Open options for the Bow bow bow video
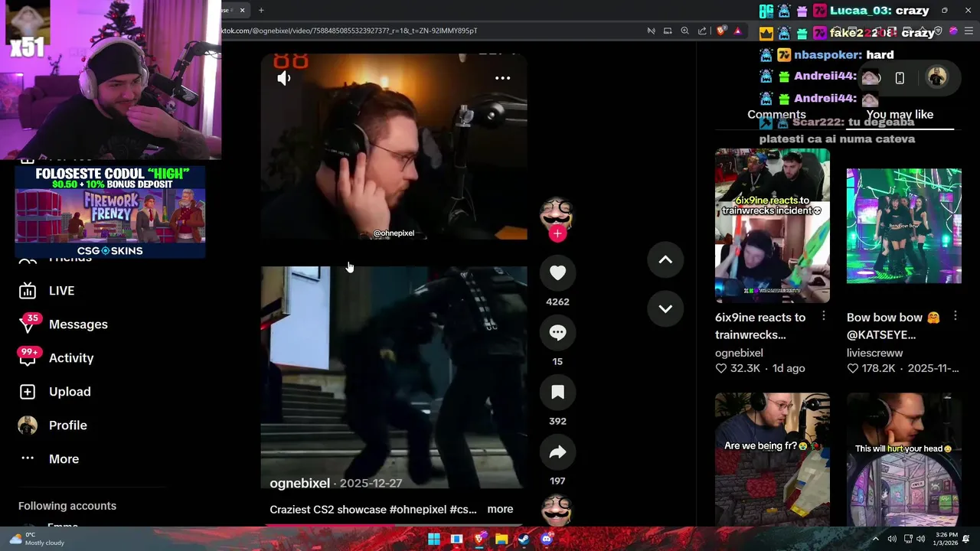This screenshot has height=551, width=980. (x=955, y=316)
